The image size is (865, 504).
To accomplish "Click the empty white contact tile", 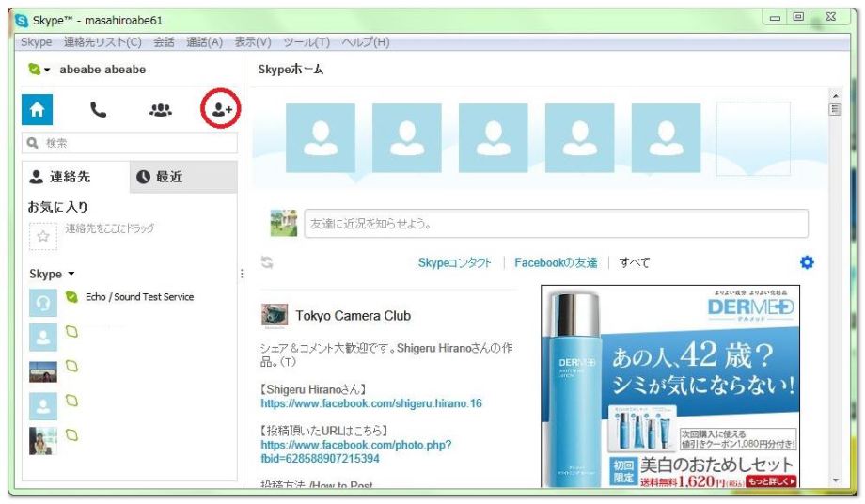I will coord(753,138).
